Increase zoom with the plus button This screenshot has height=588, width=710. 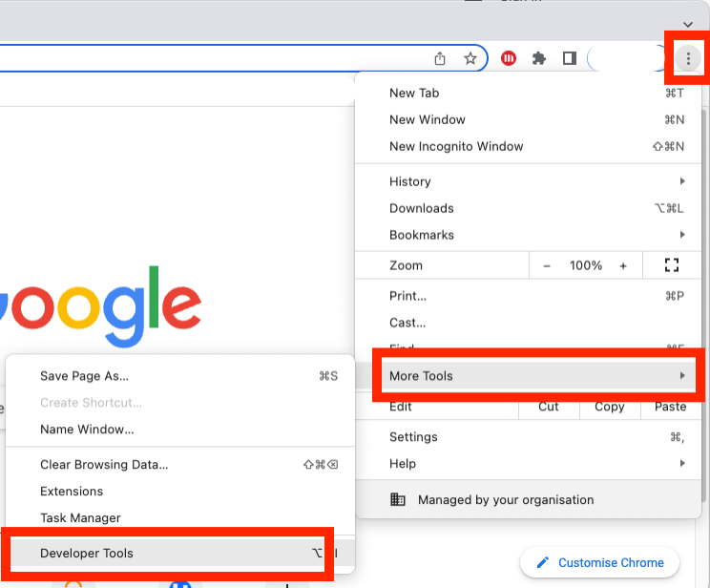[623, 265]
